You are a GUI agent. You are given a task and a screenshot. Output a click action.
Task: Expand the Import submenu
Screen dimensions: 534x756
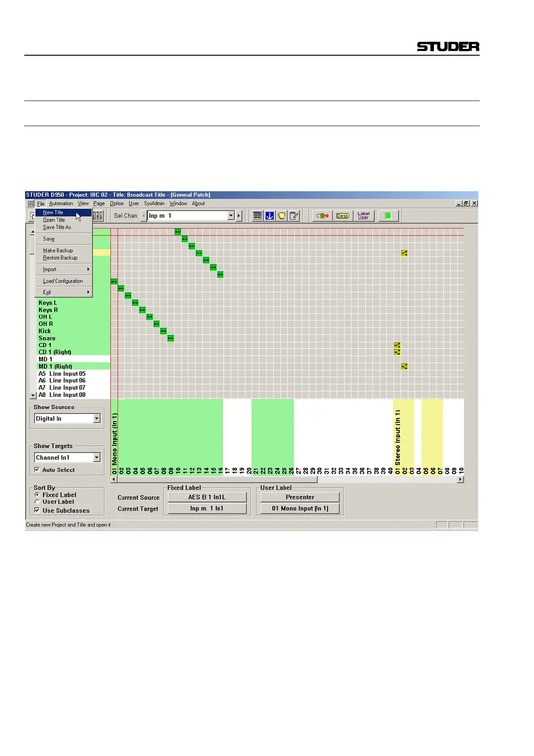64,269
